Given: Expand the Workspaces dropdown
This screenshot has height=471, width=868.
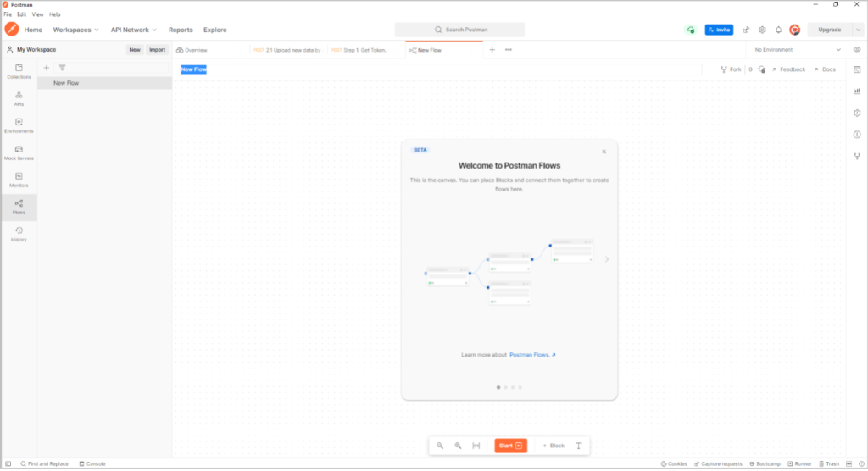Looking at the screenshot, I should coord(76,30).
